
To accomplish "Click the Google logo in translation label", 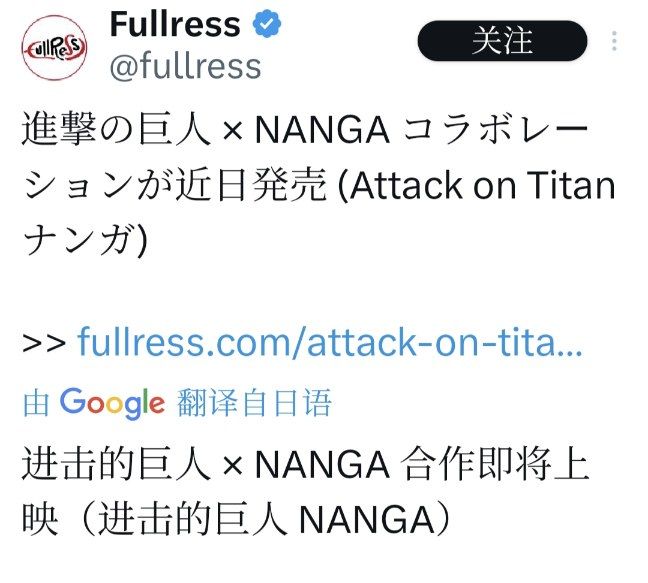I will coord(112,402).
